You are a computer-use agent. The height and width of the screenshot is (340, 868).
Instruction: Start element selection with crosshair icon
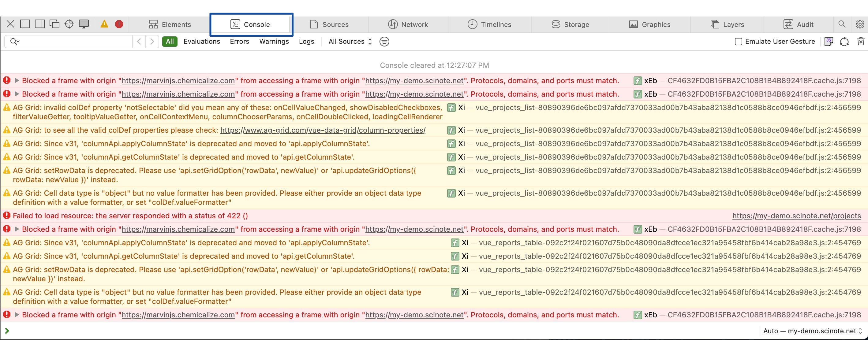point(69,24)
